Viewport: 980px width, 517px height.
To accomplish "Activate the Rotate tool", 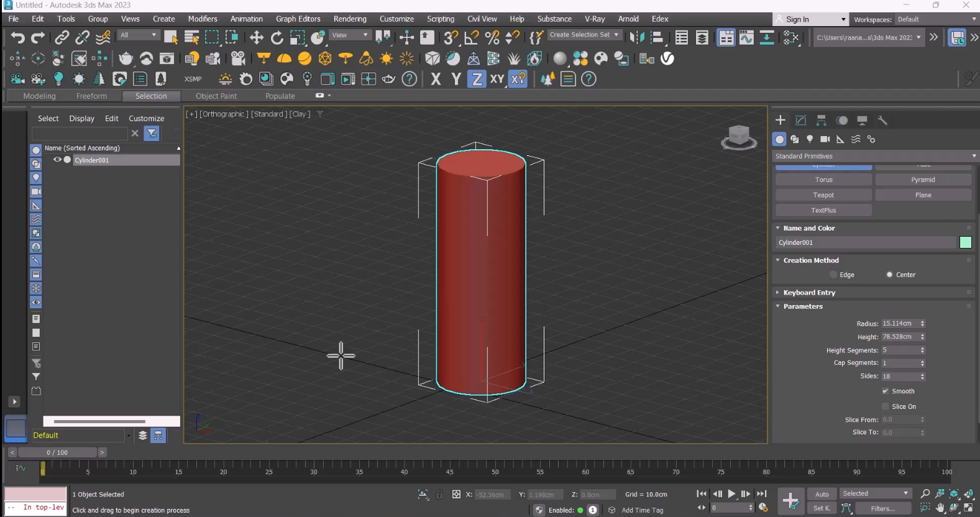I will pos(277,38).
